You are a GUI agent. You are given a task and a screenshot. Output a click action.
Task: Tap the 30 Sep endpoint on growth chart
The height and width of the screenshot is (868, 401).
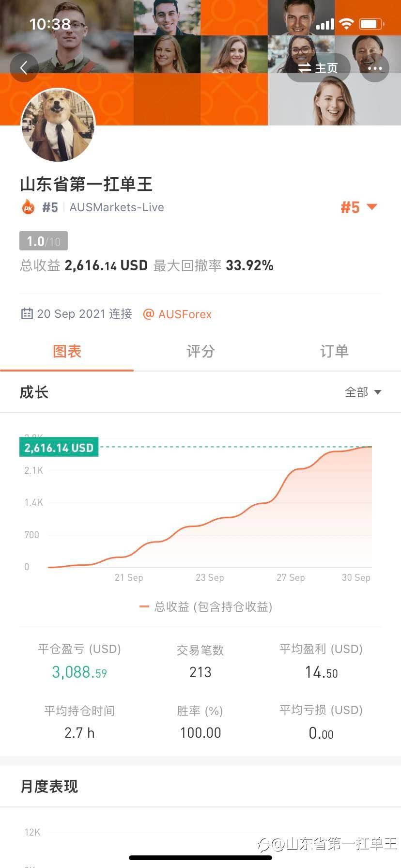371,447
